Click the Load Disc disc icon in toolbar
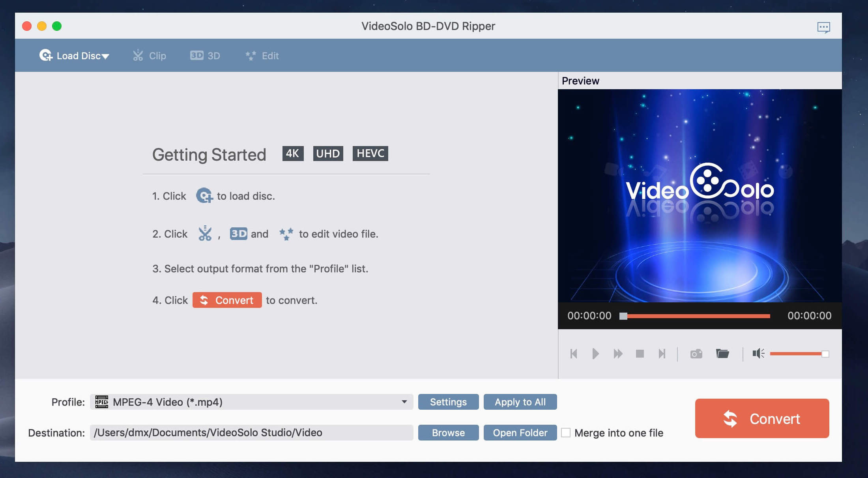 [46, 55]
